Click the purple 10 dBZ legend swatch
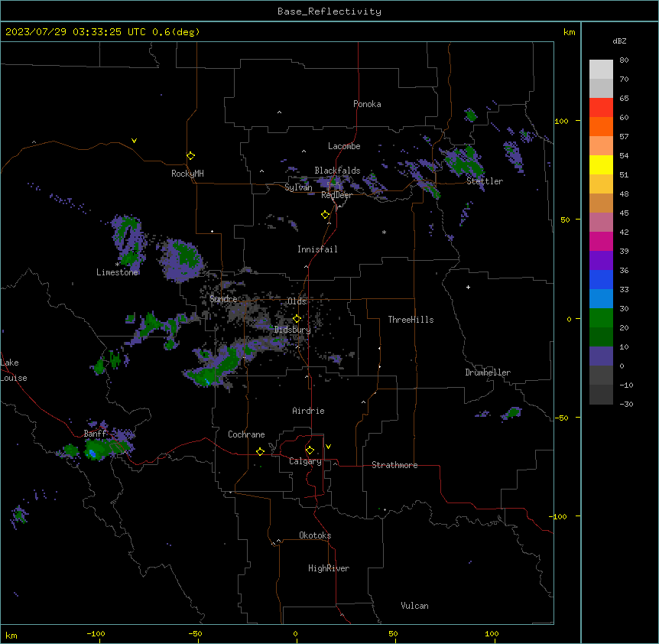This screenshot has height=644, width=659. (x=601, y=356)
